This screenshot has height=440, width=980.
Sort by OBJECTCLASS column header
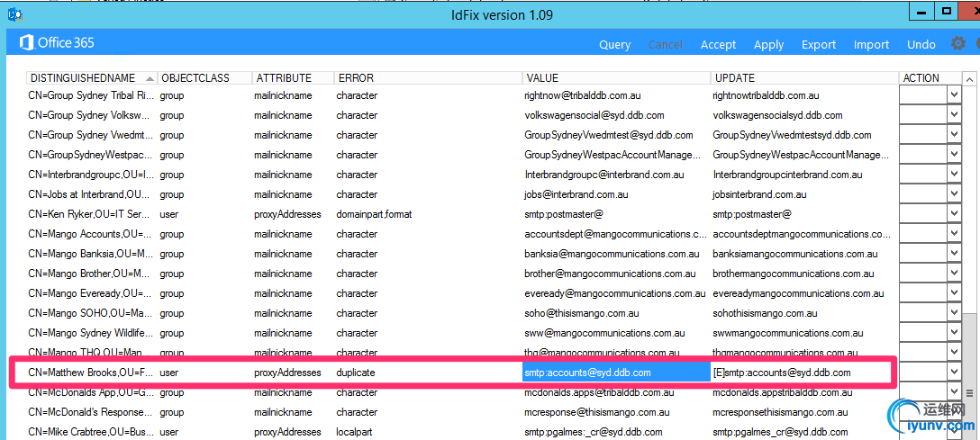pos(204,78)
